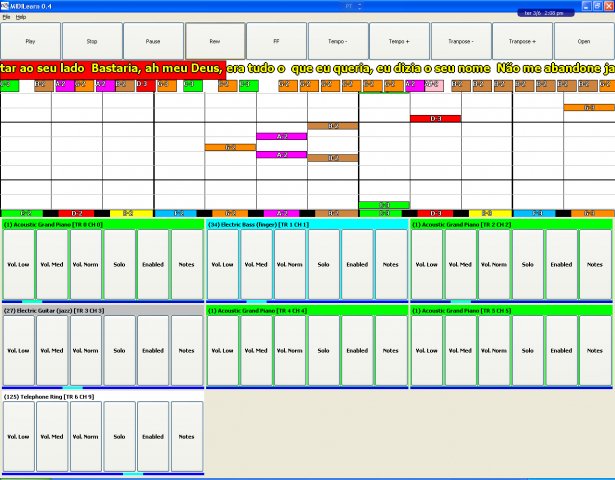Image resolution: width=615 pixels, height=480 pixels.
Task: Show Notes for Electric Bass TR 1
Action: [391, 265]
